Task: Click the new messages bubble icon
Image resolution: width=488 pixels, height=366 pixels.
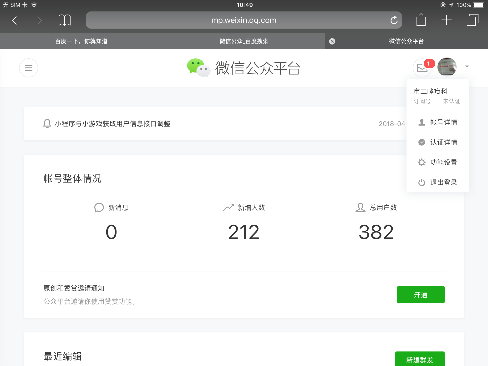Action: (99, 208)
